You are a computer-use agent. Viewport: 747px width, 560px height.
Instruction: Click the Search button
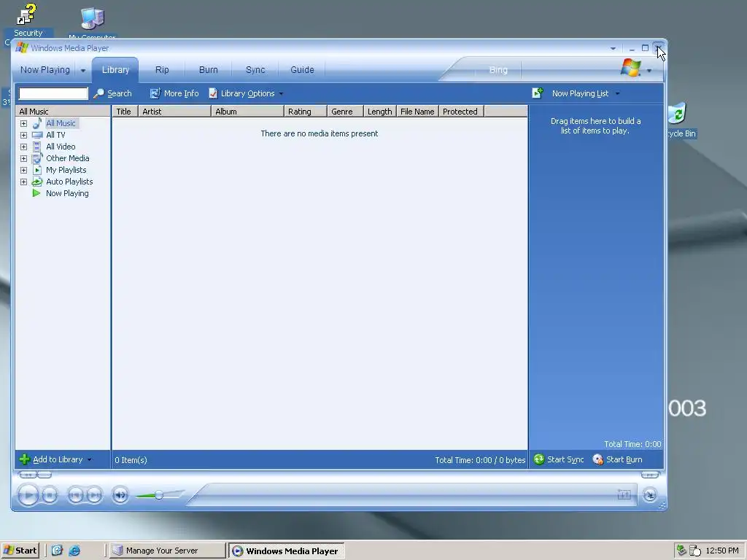tap(112, 93)
